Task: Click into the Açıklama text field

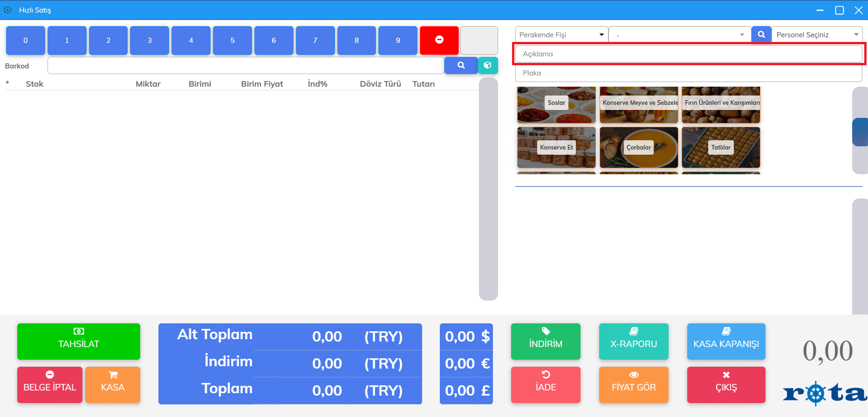Action: pos(688,54)
